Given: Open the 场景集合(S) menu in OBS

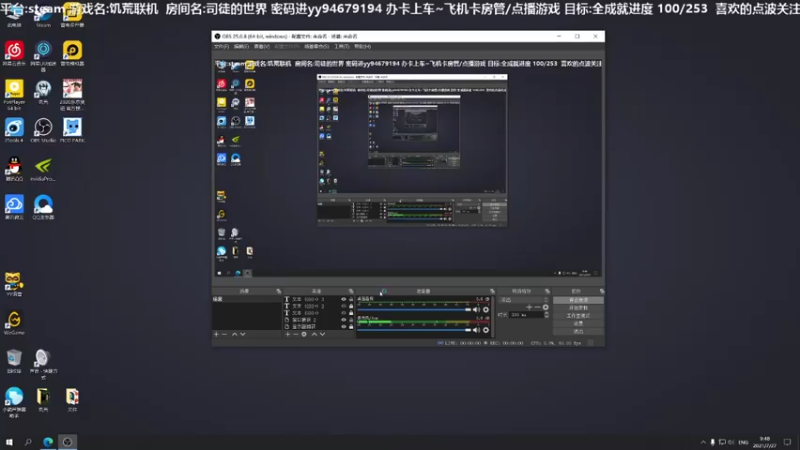Looking at the screenshot, I should tap(316, 46).
